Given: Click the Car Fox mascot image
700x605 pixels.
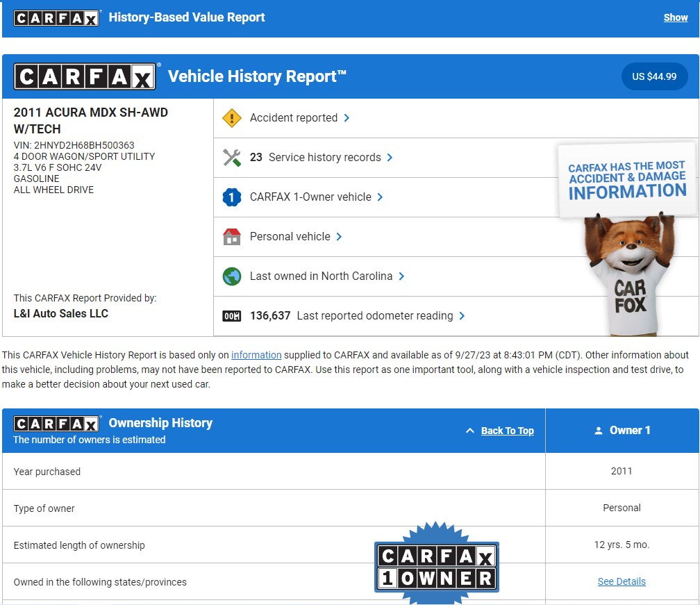Looking at the screenshot, I should 631,273.
